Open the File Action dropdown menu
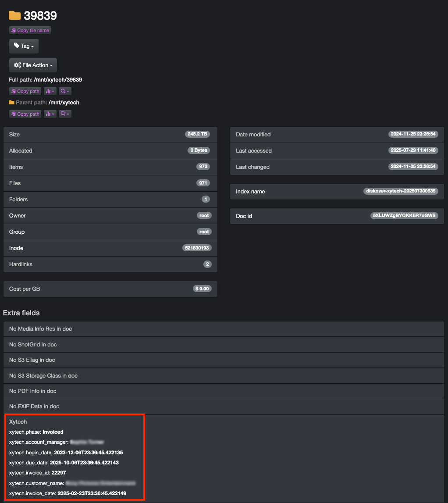 coord(33,65)
